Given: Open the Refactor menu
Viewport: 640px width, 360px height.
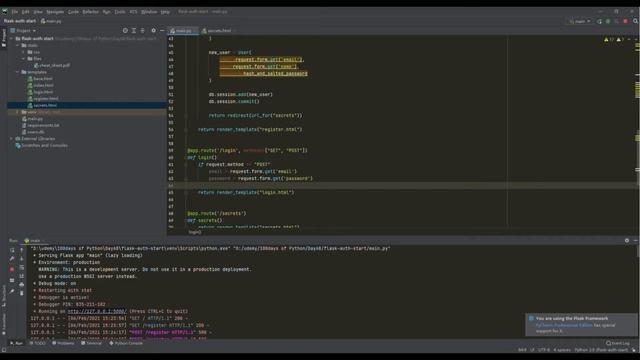Looking at the screenshot, I should (91, 12).
